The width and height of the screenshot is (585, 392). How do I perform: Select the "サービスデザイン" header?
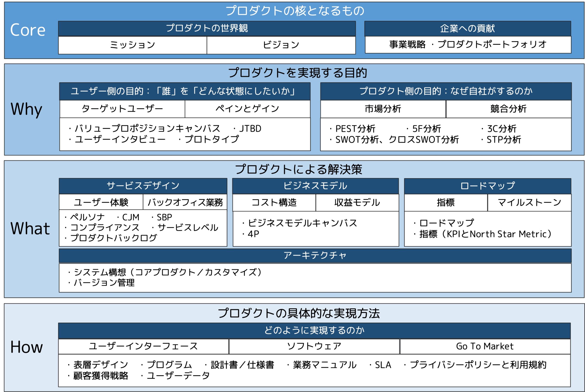[x=143, y=186]
